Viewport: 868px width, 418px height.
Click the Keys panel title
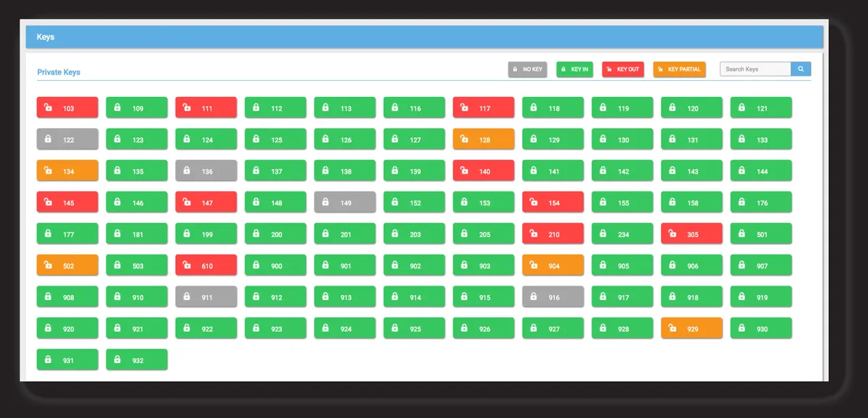[x=46, y=37]
